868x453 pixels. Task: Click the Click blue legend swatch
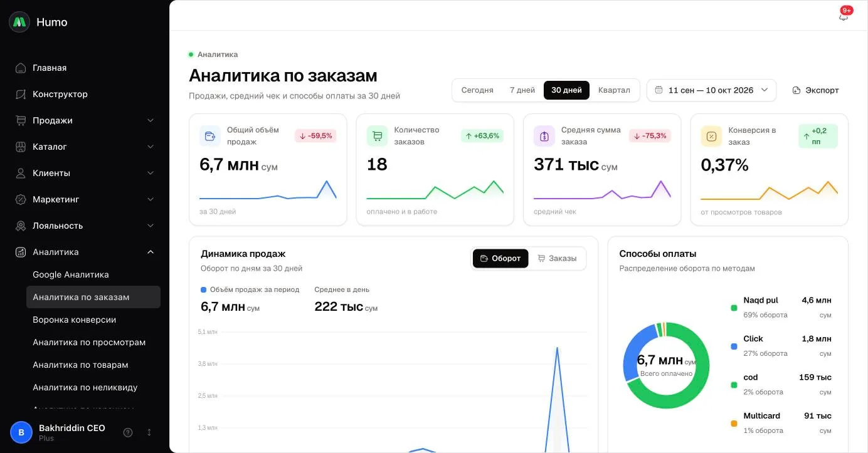click(734, 346)
